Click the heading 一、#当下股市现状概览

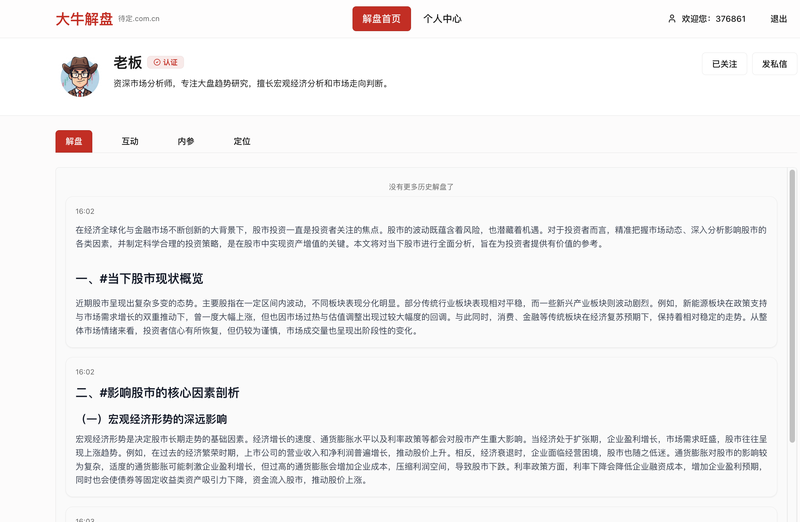[x=139, y=278]
